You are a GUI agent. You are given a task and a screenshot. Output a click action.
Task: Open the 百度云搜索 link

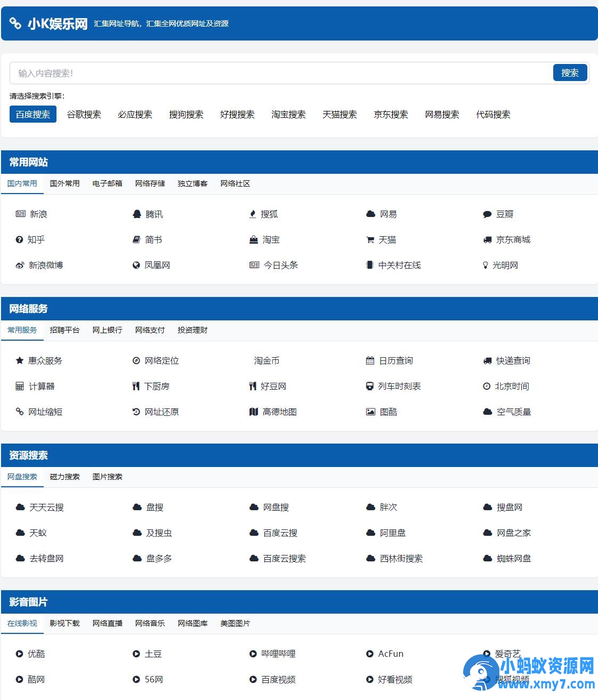[x=284, y=559]
